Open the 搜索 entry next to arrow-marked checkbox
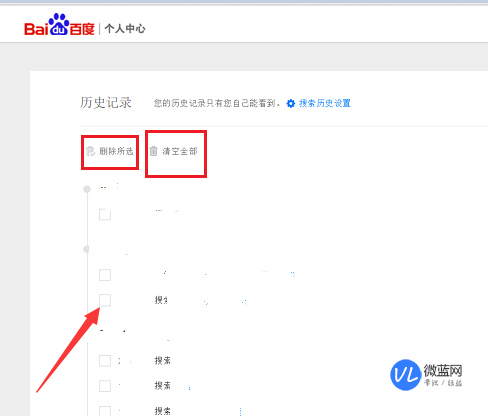488x416 pixels. [x=161, y=300]
